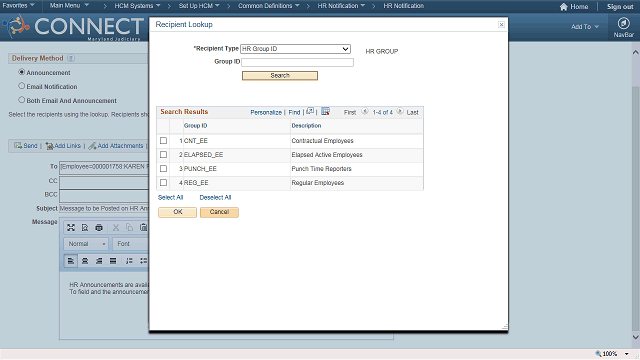Click the CC input field
The image size is (640, 360).
tap(104, 182)
